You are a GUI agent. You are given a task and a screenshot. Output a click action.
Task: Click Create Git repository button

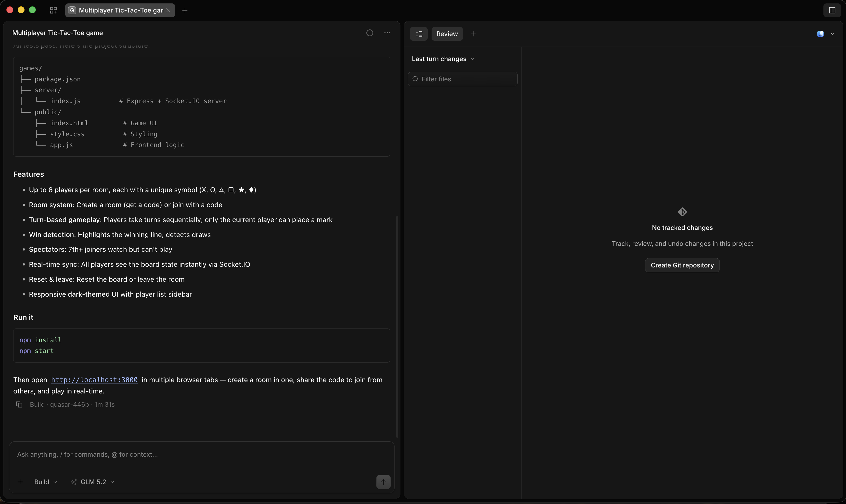(x=682, y=265)
